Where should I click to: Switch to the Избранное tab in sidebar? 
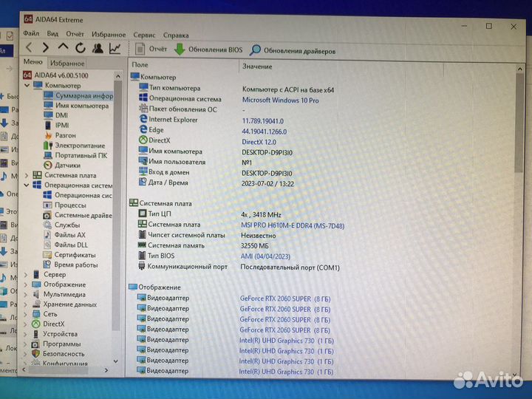67,63
